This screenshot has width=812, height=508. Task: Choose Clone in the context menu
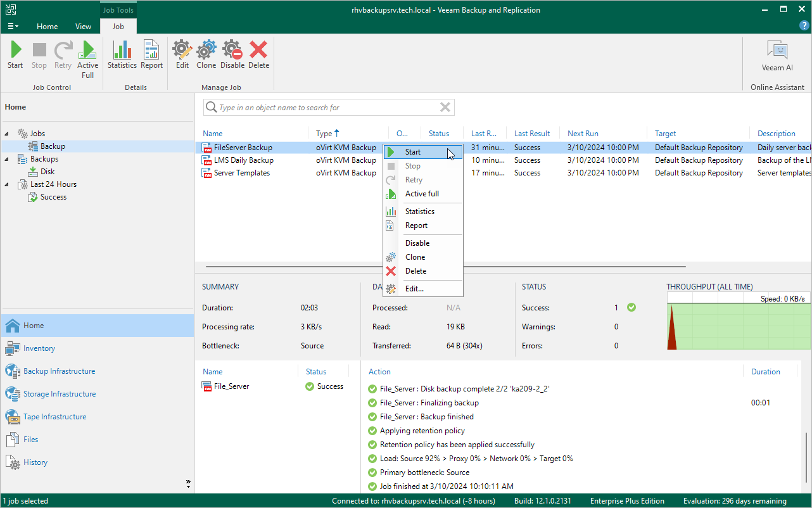423,257
